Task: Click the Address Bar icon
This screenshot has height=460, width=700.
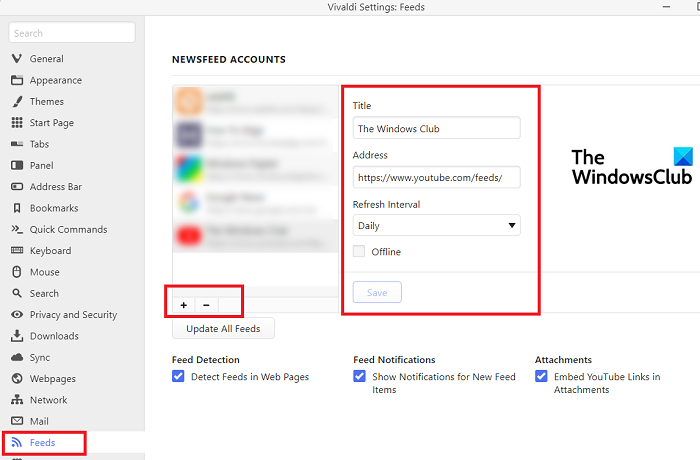Action: 17,187
